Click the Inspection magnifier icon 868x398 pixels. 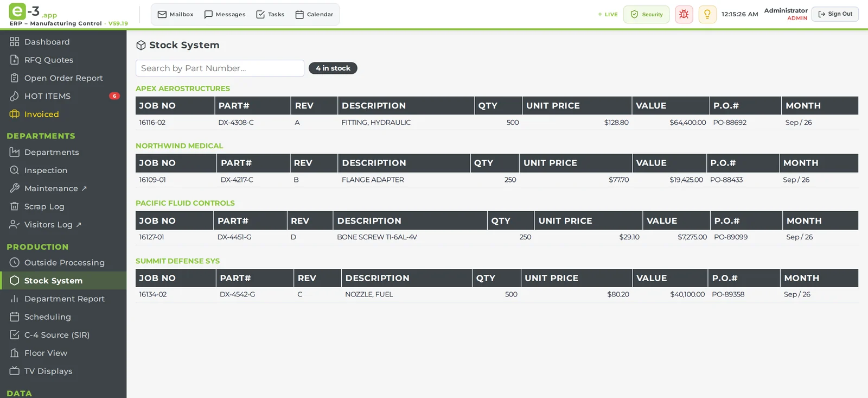coord(15,170)
